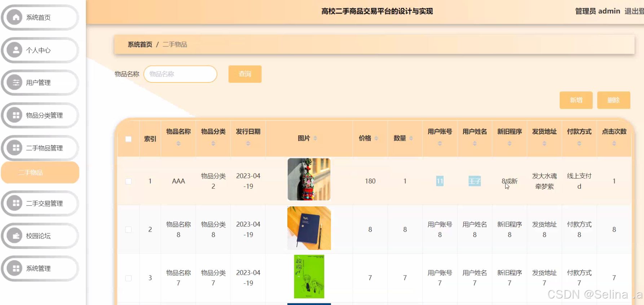This screenshot has height=305, width=644.
Task: Click highlighted user name 王子
Action: [475, 181]
